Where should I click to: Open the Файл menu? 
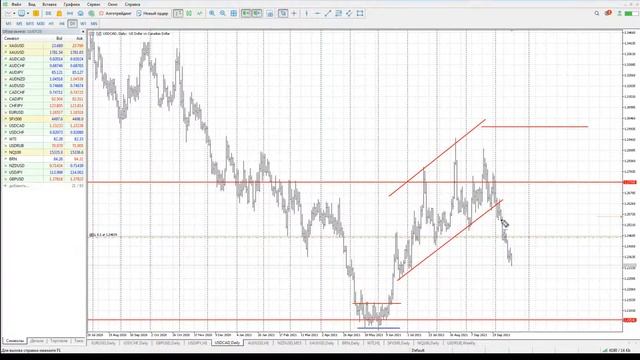(x=16, y=4)
